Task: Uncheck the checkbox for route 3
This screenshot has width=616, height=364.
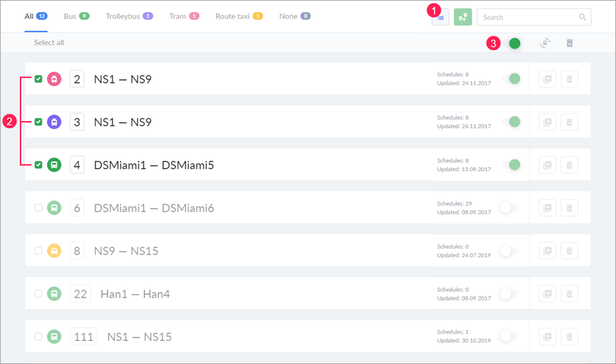Action: tap(38, 122)
